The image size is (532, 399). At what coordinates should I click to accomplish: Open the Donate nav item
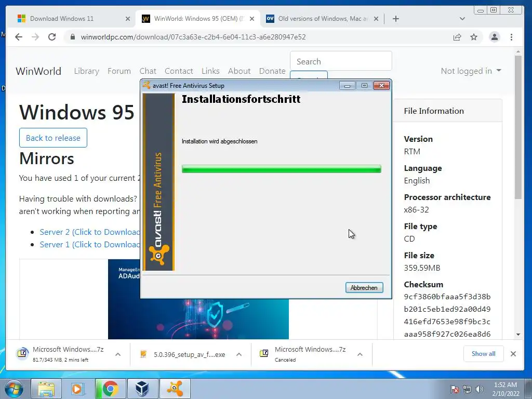click(272, 71)
